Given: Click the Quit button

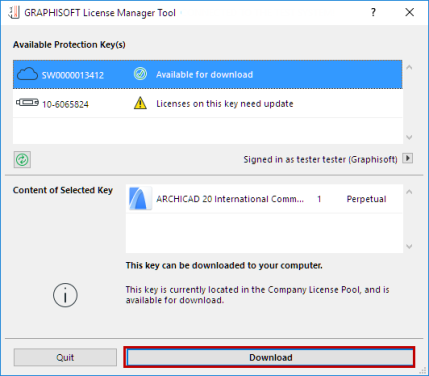Looking at the screenshot, I should [x=65, y=357].
